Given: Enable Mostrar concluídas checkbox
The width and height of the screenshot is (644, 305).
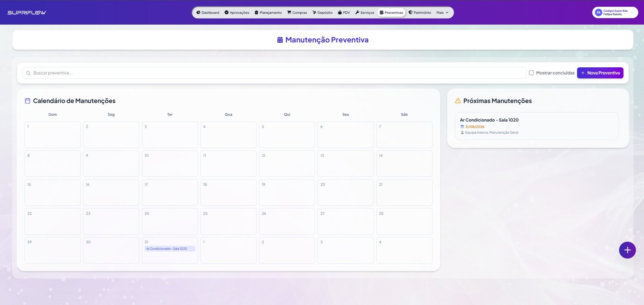Looking at the screenshot, I should point(531,73).
